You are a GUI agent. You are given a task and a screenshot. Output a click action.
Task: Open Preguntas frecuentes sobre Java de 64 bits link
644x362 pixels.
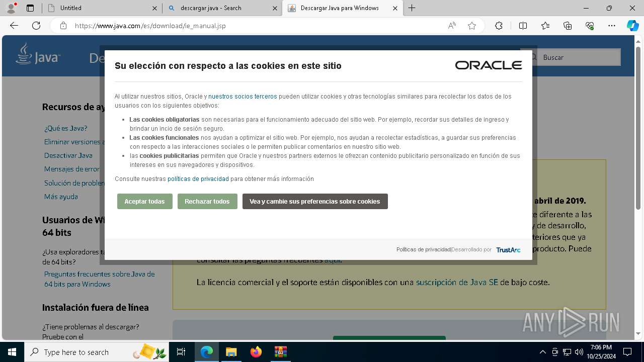click(x=100, y=279)
